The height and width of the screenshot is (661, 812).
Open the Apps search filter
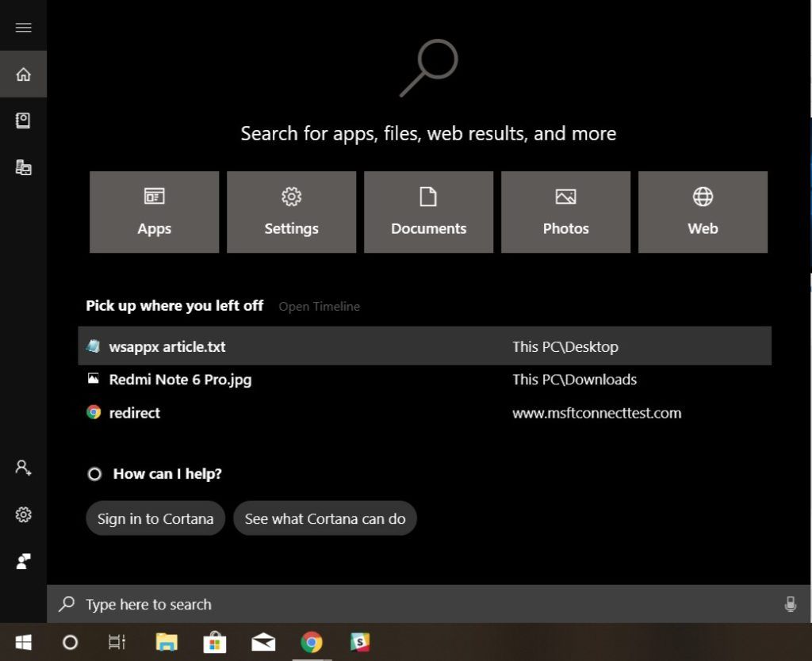click(154, 212)
